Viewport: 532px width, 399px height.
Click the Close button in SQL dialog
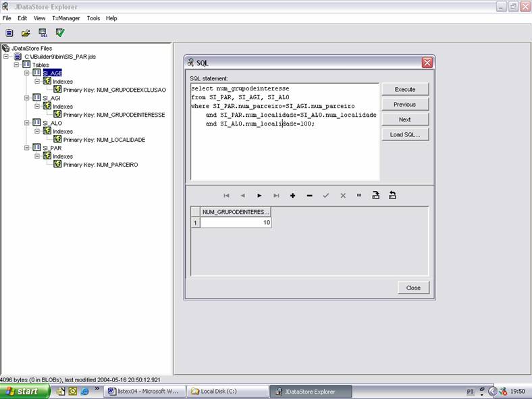[x=413, y=288]
